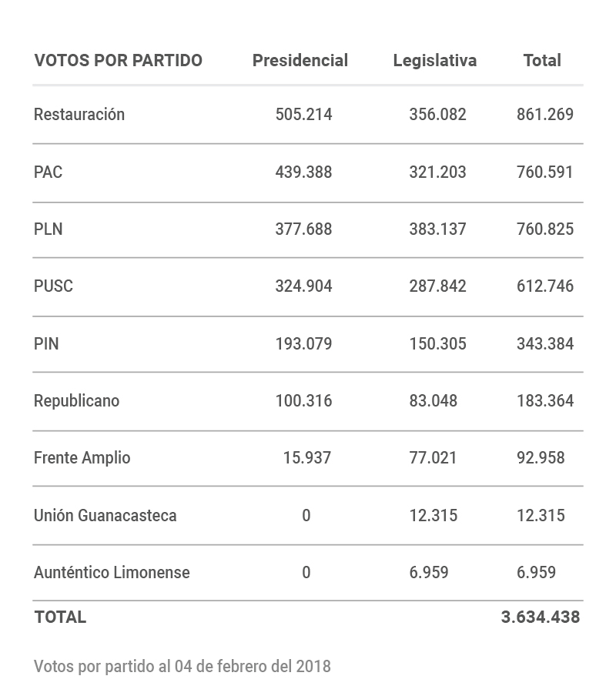Select the Republicano party row label
Screen dimensions: 616x696
[x=76, y=400]
